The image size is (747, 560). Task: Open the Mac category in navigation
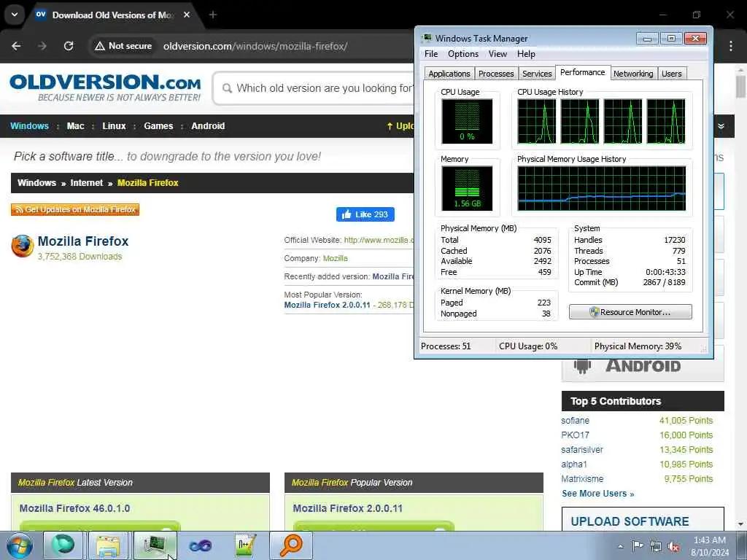(75, 126)
